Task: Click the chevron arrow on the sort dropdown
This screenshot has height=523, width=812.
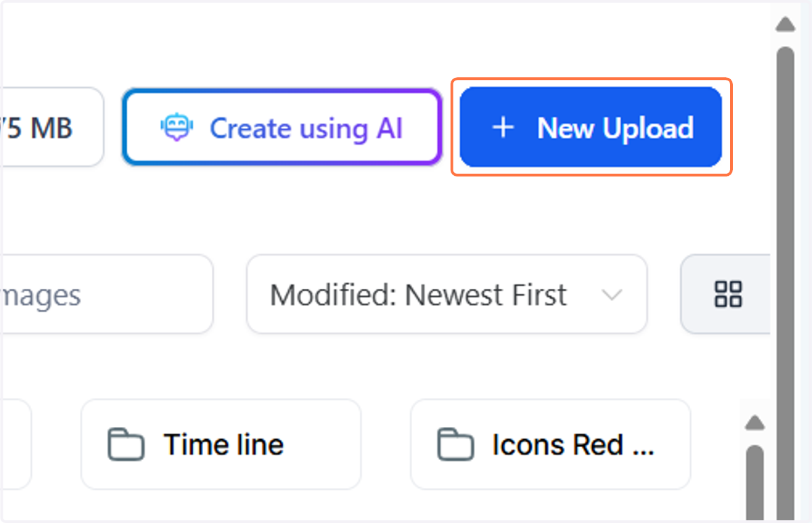Action: [612, 295]
